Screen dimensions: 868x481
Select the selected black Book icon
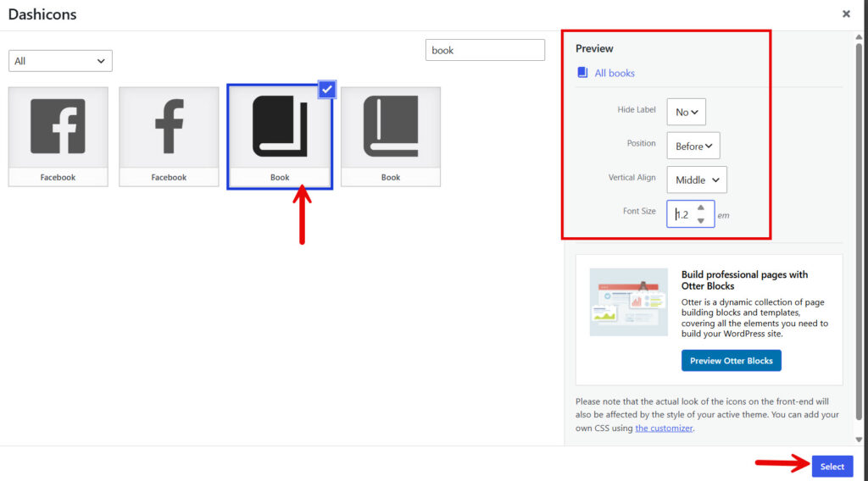pyautogui.click(x=280, y=136)
